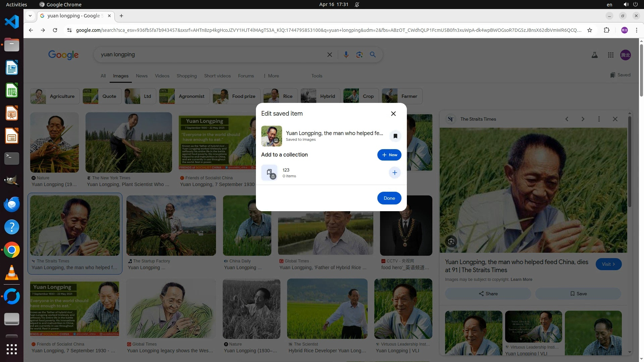Open the image panel three-dot options

(x=599, y=119)
